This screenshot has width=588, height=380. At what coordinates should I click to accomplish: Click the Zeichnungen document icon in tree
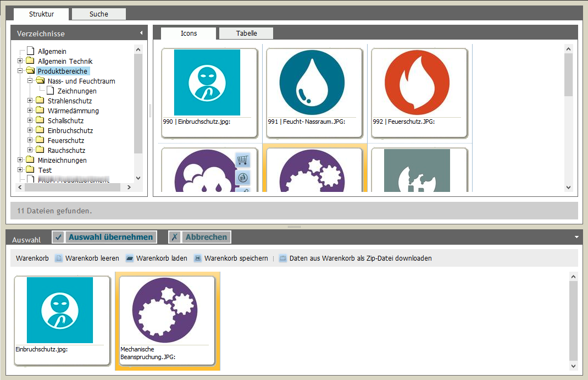51,91
